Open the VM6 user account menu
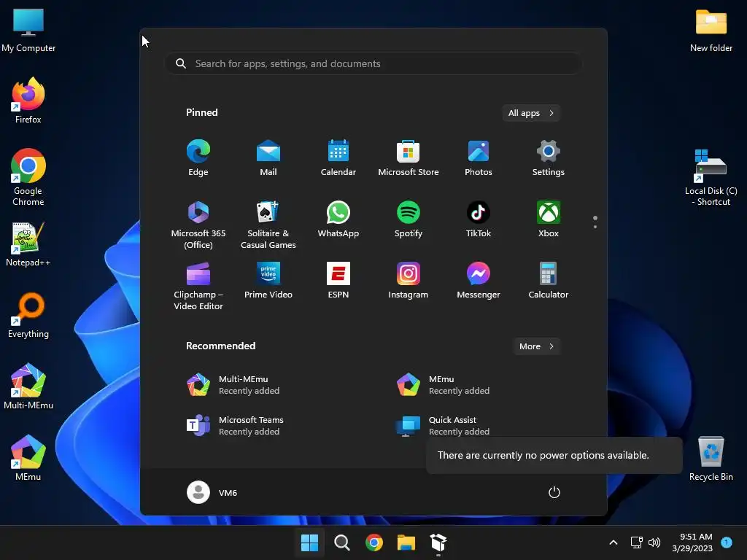Image resolution: width=747 pixels, height=560 pixels. 212,492
